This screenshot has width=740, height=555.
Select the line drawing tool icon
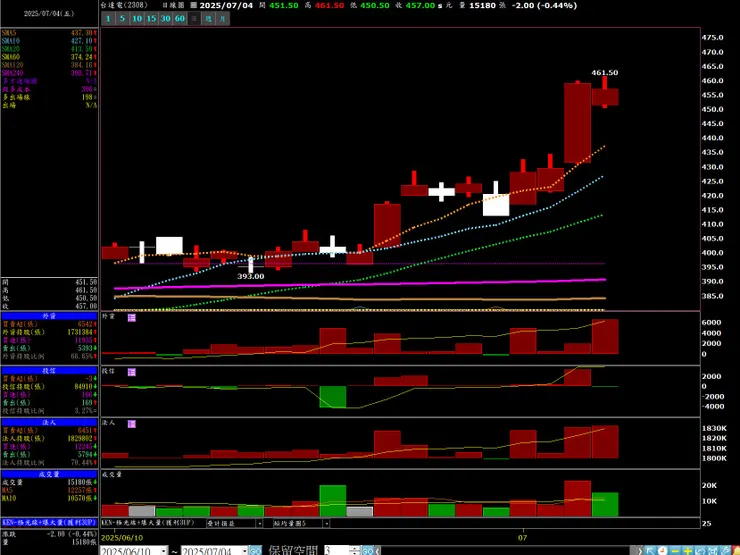click(724, 551)
